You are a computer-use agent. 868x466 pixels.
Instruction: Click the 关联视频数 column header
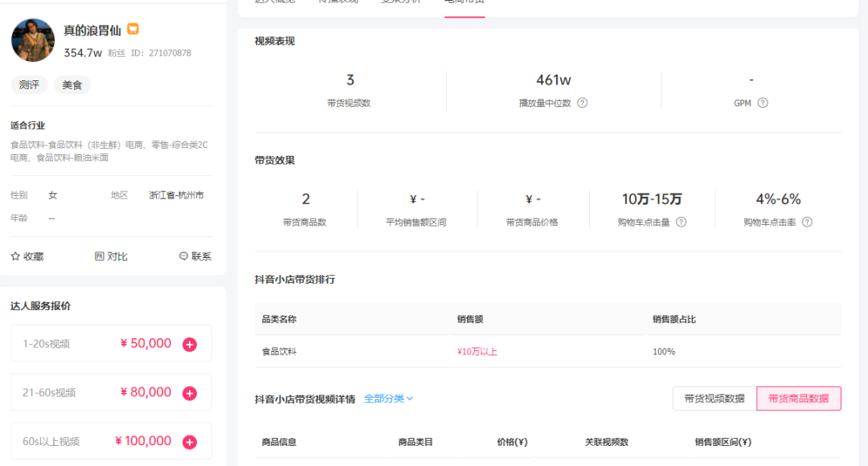607,442
